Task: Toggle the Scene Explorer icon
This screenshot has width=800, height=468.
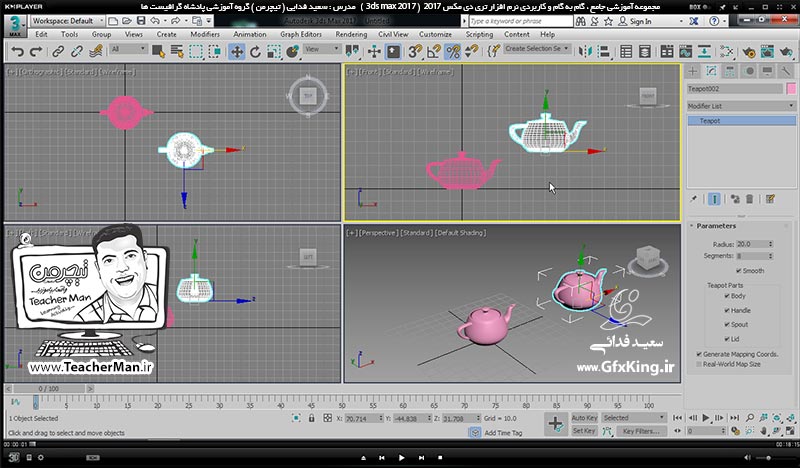Action: click(x=626, y=52)
